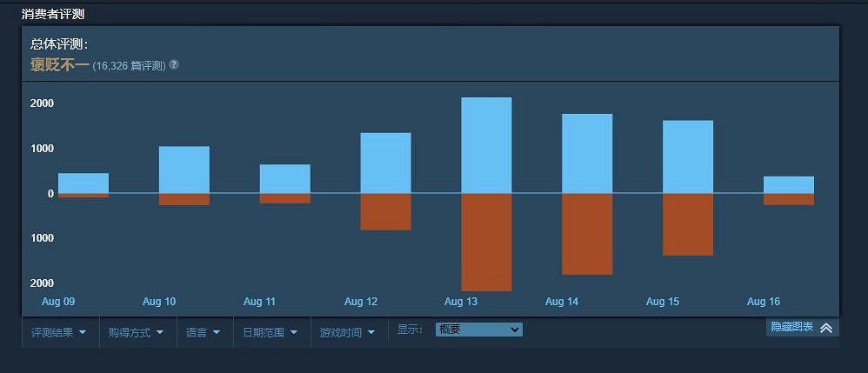Pick the blue positive bar for Aug 14

point(587,154)
